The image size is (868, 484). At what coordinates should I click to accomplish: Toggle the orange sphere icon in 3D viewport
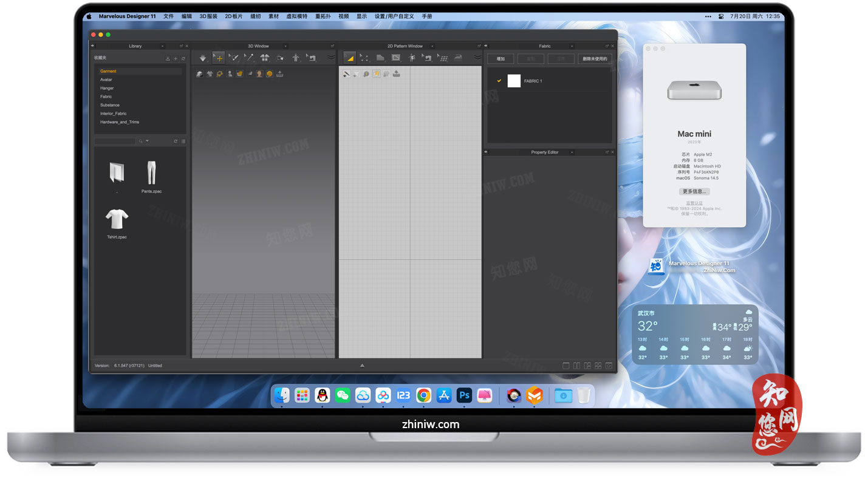tap(269, 74)
